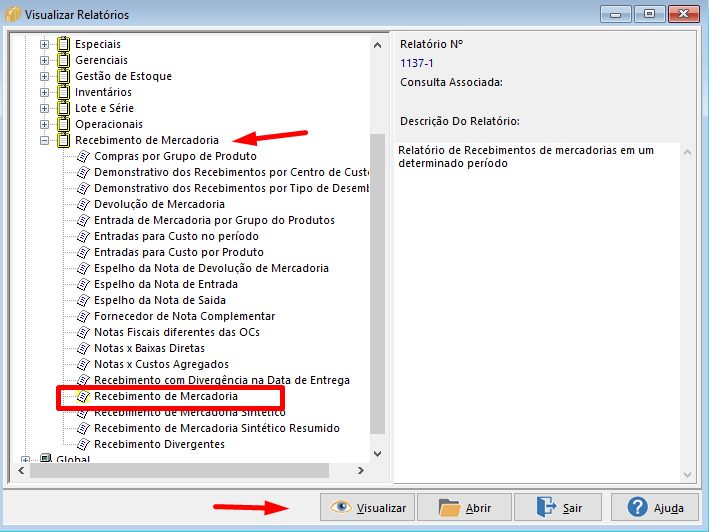709x532 pixels.
Task: Click report icon beside Entradas para Custo no período
Action: click(x=83, y=236)
